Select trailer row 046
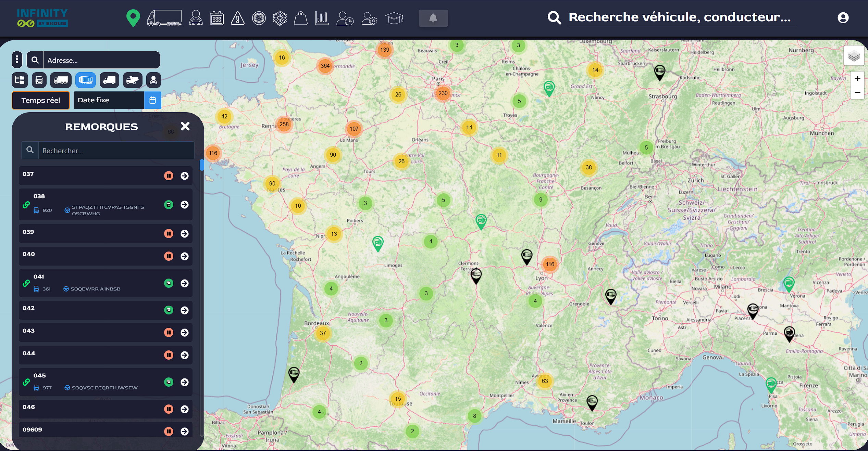Screen dimensions: 868x451 [106, 409]
